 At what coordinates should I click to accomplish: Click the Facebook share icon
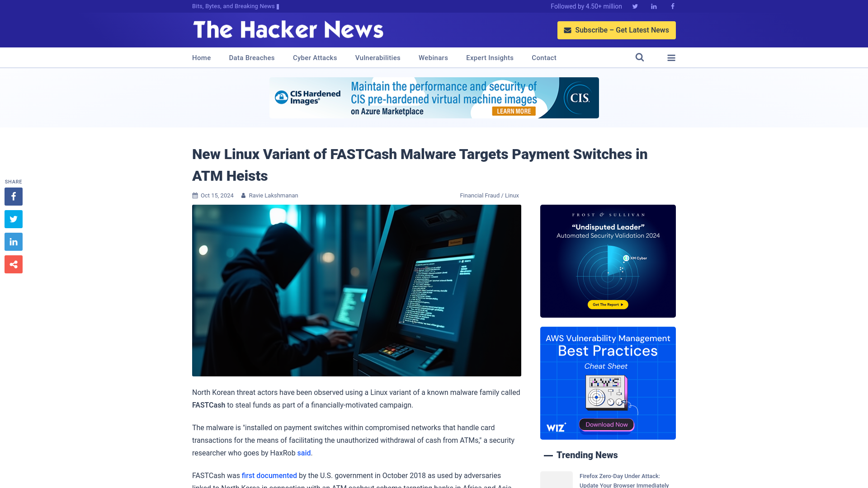click(13, 196)
